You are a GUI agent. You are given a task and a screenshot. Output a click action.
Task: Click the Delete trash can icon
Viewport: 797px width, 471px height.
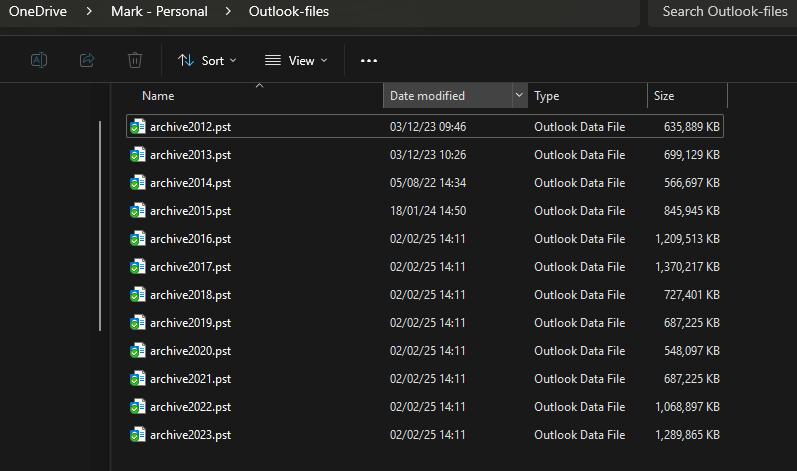click(x=135, y=60)
